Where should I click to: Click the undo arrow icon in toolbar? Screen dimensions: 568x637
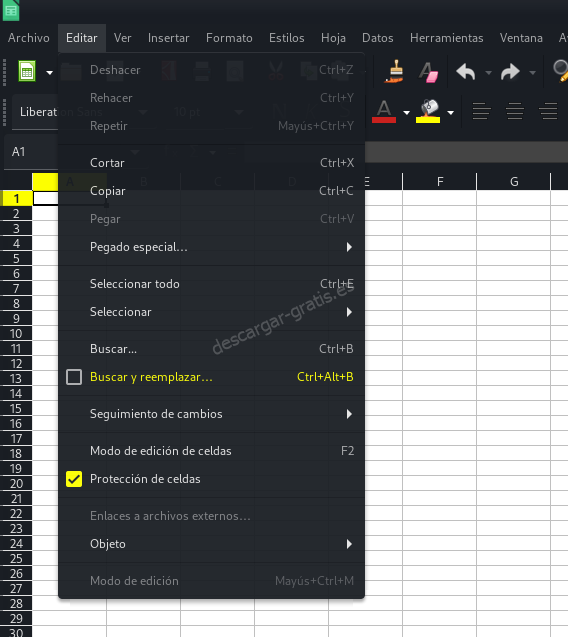pos(466,72)
